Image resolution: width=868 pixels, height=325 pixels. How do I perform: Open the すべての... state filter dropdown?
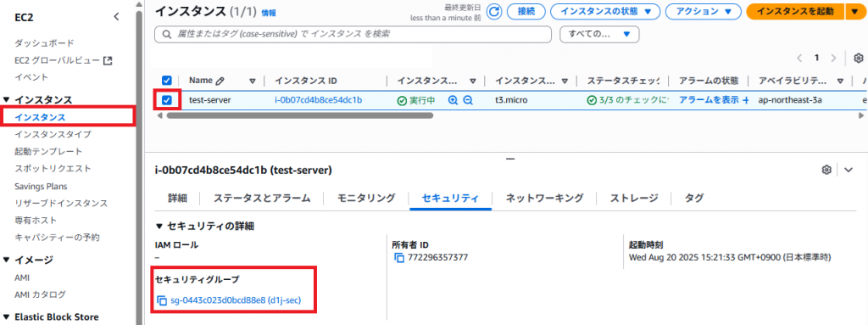pos(600,35)
